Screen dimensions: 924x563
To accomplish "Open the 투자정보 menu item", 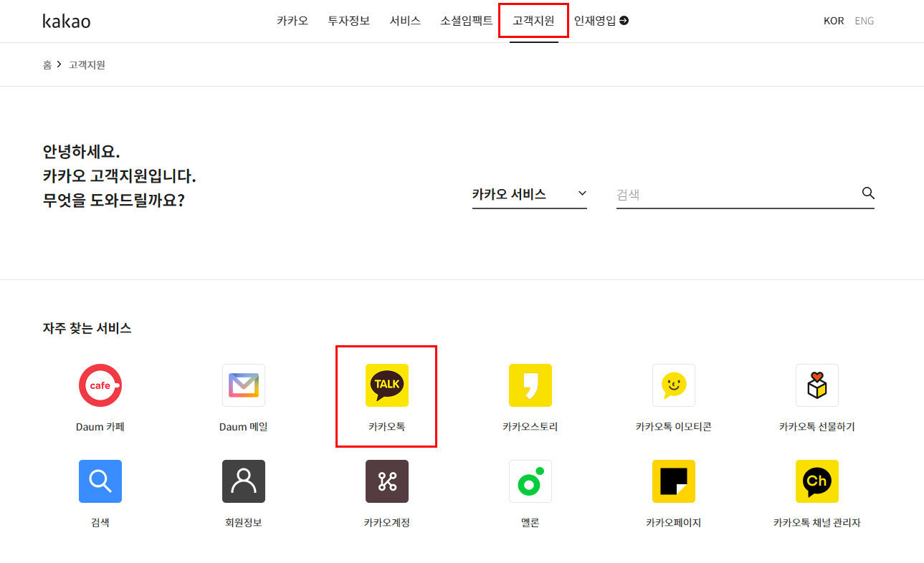I will [349, 21].
